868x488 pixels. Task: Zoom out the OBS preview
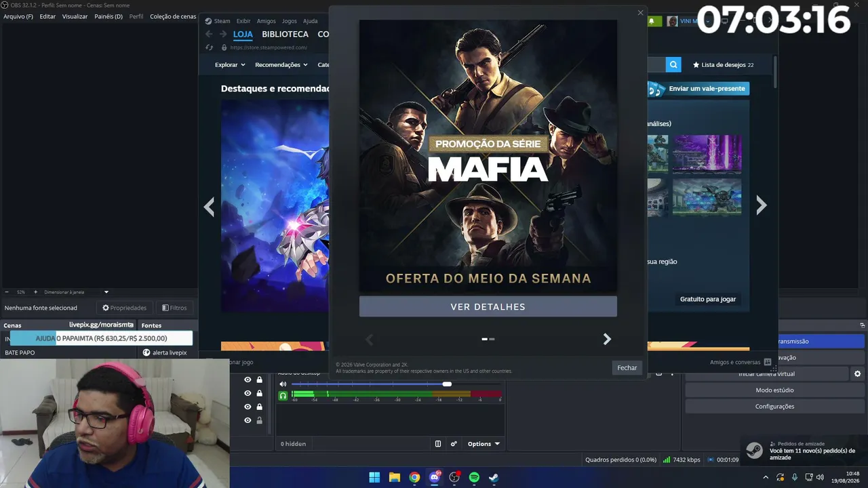(x=7, y=292)
